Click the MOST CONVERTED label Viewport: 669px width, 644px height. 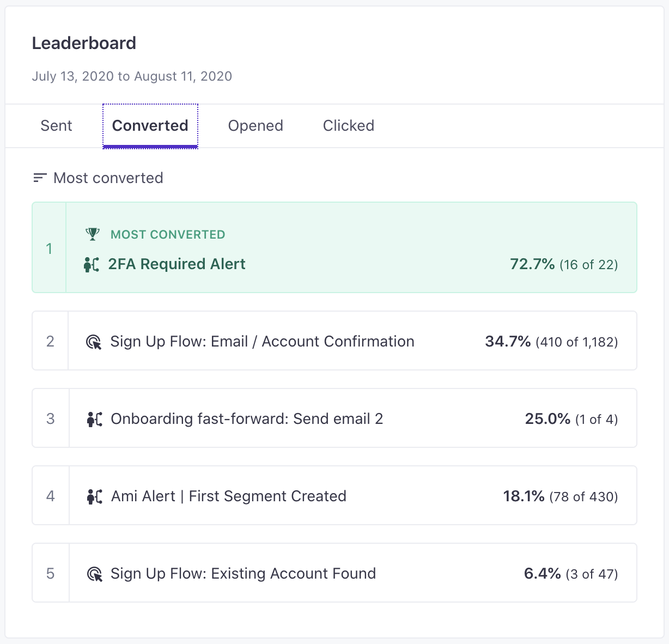(168, 235)
